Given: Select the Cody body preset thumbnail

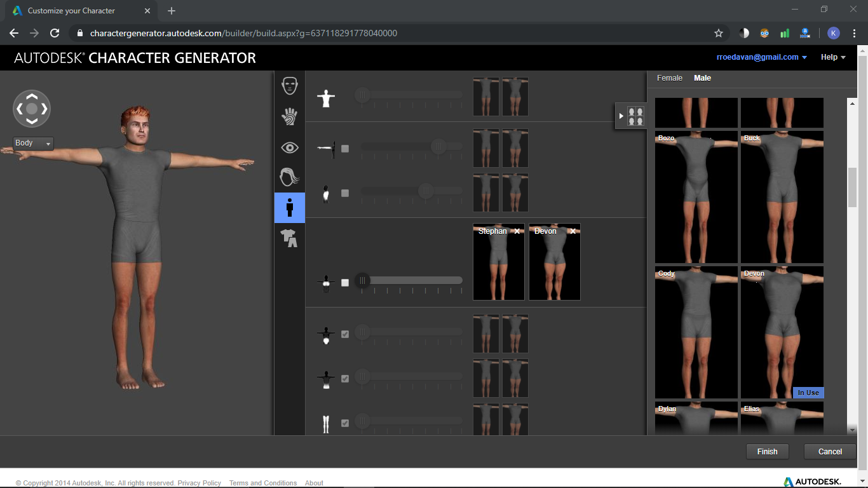Looking at the screenshot, I should [x=696, y=332].
